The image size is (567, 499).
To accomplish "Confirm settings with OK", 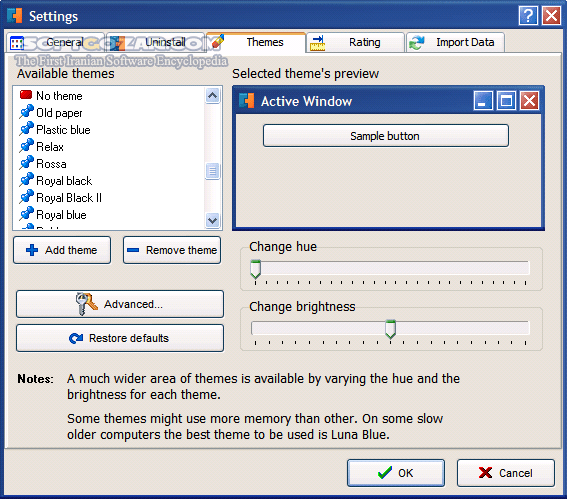I will [x=396, y=473].
